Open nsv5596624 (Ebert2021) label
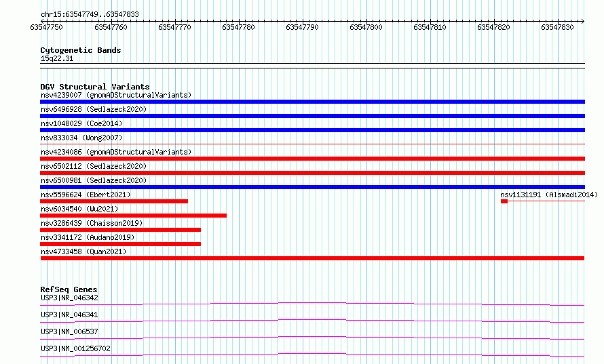 click(x=86, y=195)
